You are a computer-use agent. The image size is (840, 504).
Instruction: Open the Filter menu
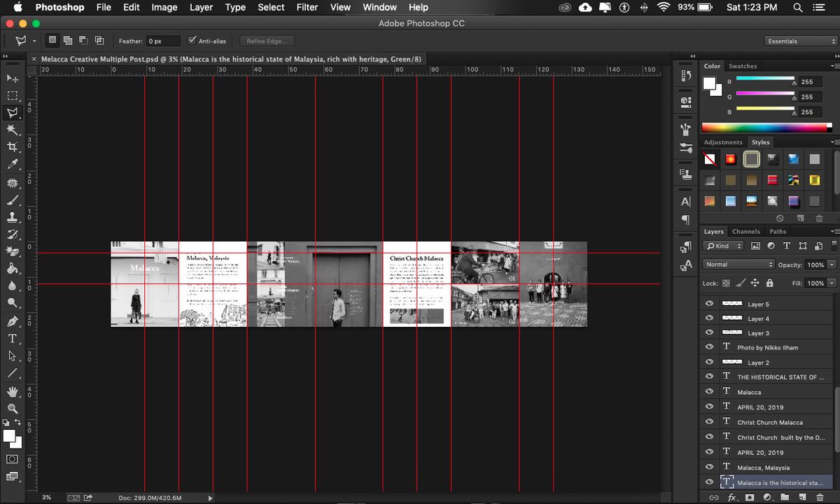(x=307, y=7)
